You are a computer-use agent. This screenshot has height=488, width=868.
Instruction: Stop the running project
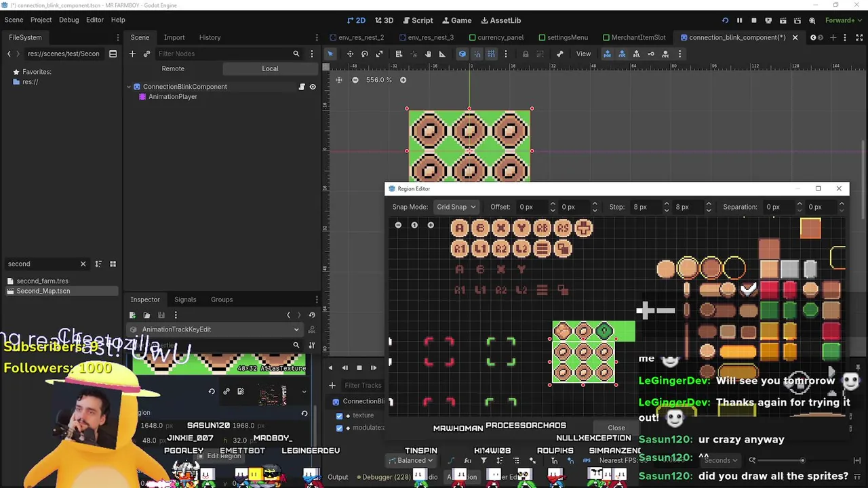point(753,20)
